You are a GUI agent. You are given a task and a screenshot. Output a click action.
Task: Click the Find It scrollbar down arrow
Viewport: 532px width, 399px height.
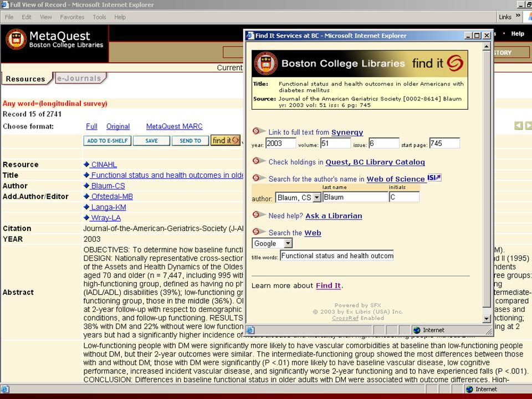[x=486, y=319]
